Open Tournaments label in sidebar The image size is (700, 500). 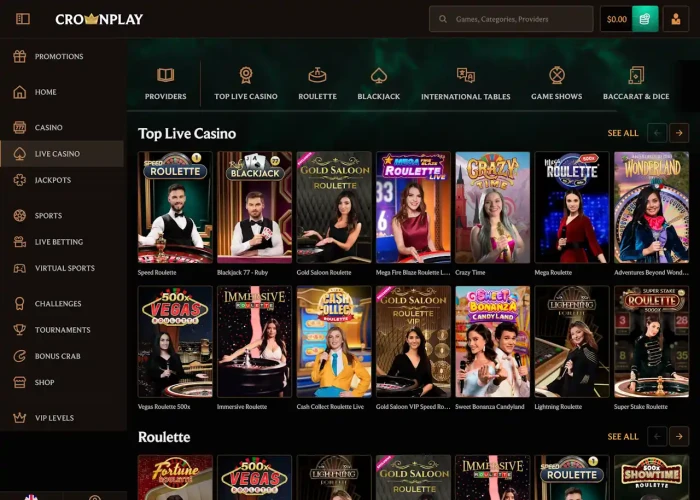click(62, 329)
